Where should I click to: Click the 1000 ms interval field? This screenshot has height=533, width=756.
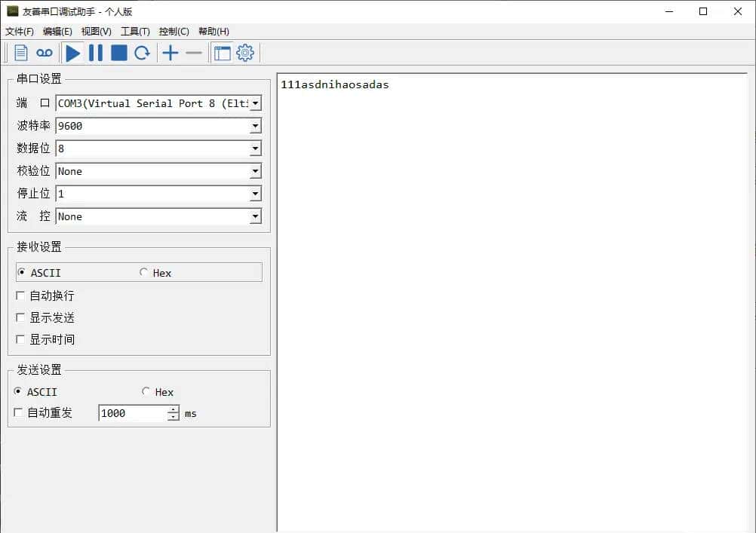click(133, 413)
